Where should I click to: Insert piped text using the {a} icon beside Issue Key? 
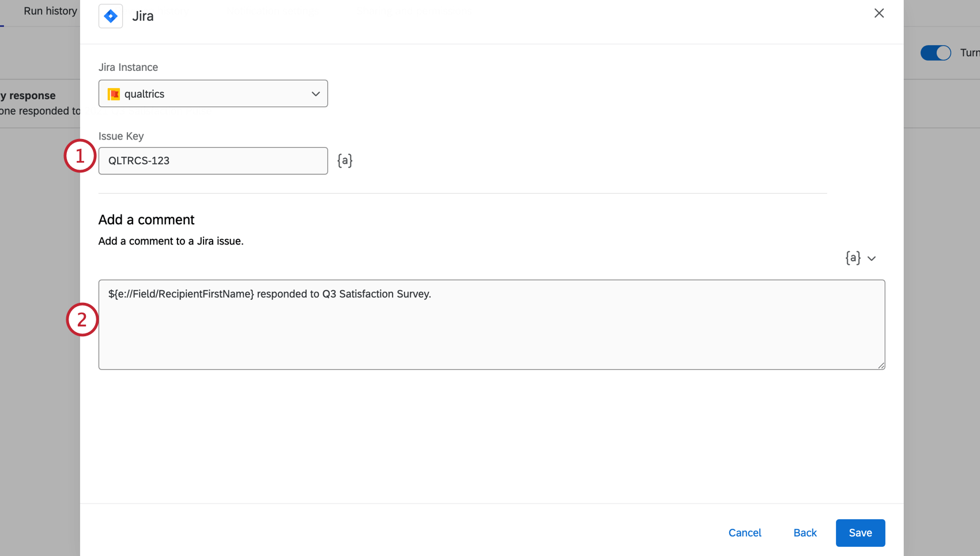pos(344,160)
